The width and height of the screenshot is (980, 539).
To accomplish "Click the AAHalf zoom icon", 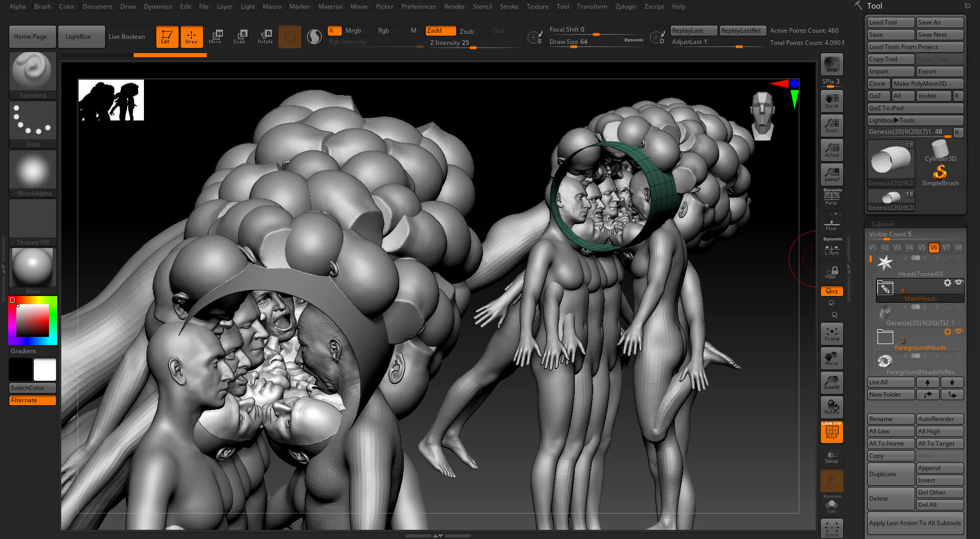I will (x=831, y=175).
